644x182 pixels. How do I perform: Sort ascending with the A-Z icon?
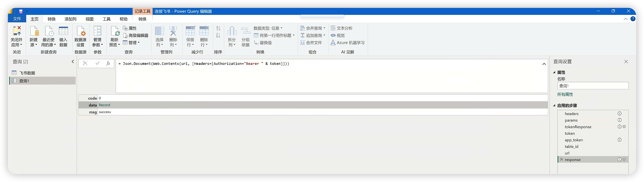pos(218,28)
